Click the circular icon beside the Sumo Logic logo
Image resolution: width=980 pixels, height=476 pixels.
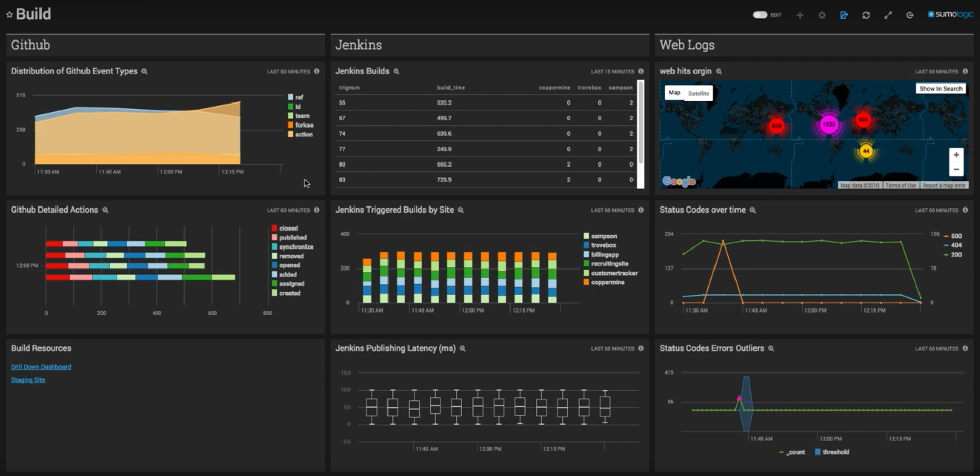pos(910,15)
